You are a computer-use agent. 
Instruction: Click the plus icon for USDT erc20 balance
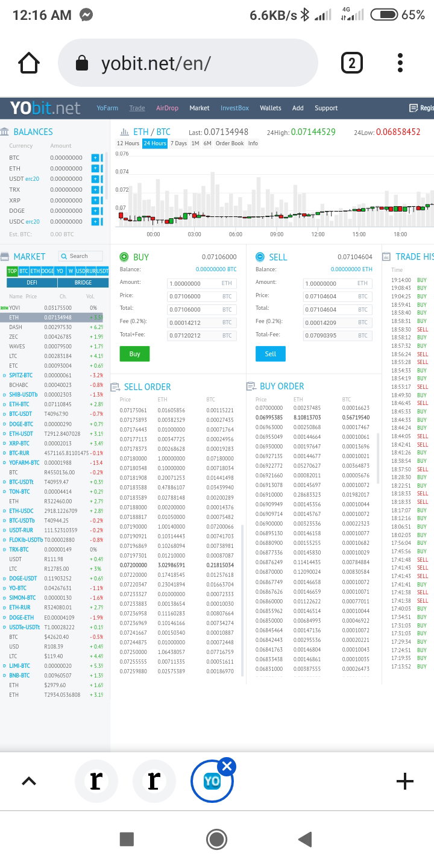[95, 179]
